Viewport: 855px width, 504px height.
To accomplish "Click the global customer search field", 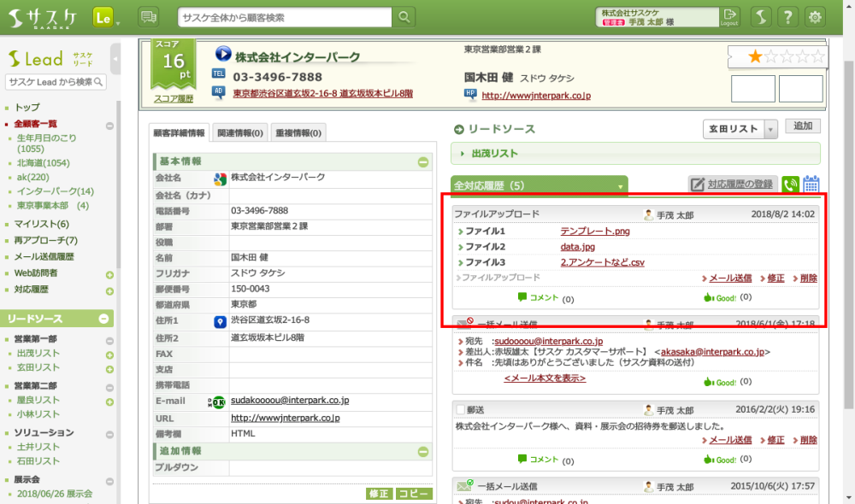I will (286, 17).
